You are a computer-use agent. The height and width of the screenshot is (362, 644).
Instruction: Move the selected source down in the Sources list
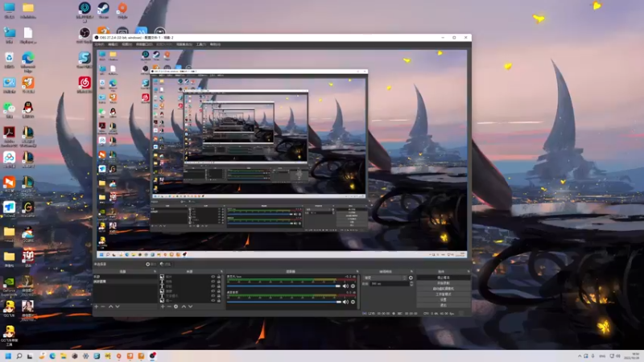[191, 306]
